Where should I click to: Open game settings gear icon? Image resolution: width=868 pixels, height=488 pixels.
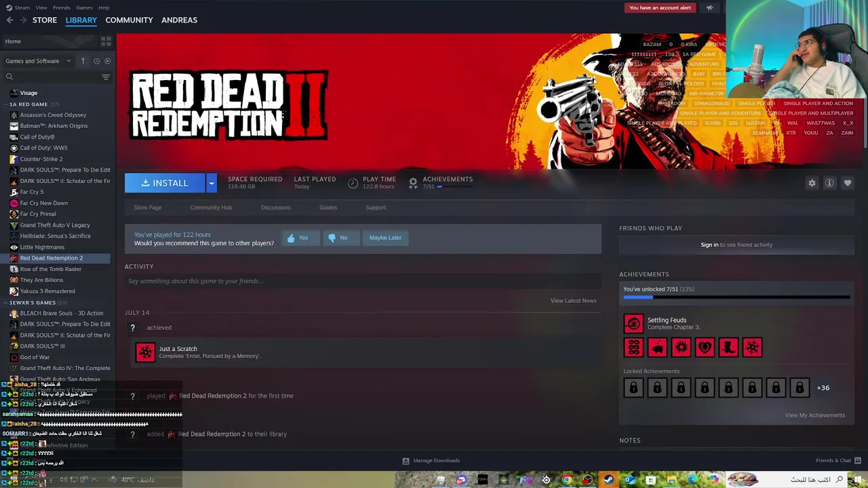[x=812, y=183]
